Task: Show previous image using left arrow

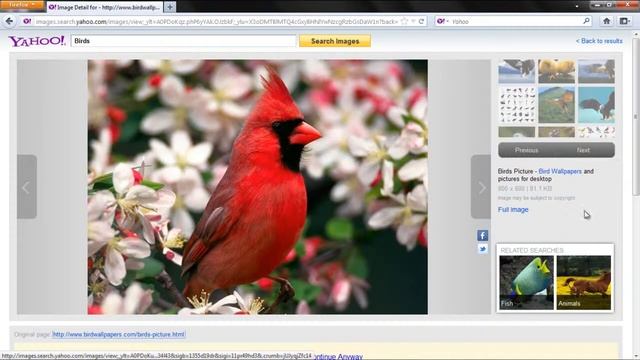Action: coord(27,187)
